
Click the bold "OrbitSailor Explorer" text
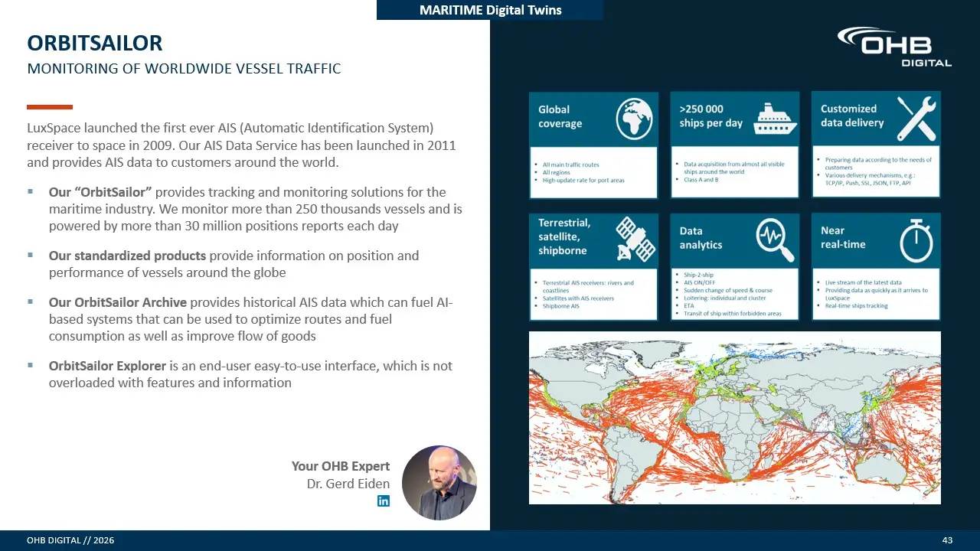point(107,366)
